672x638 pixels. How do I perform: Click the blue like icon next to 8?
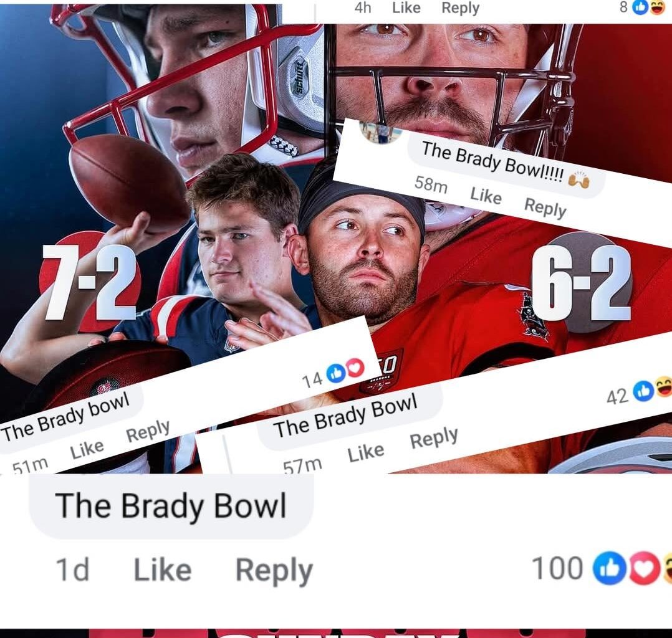pos(640,7)
